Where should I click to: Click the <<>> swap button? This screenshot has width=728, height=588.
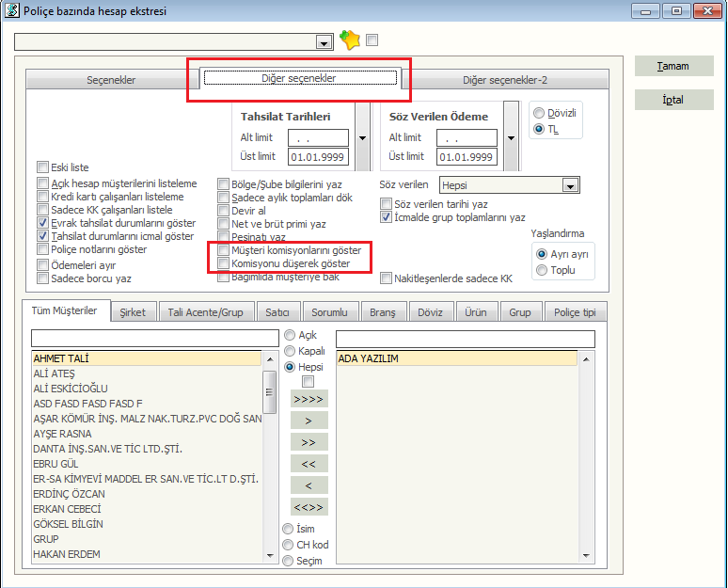[309, 506]
